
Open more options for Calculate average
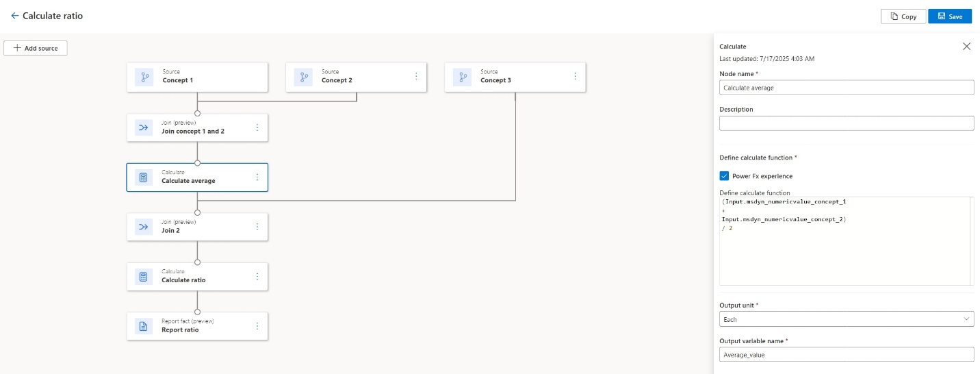click(x=257, y=177)
